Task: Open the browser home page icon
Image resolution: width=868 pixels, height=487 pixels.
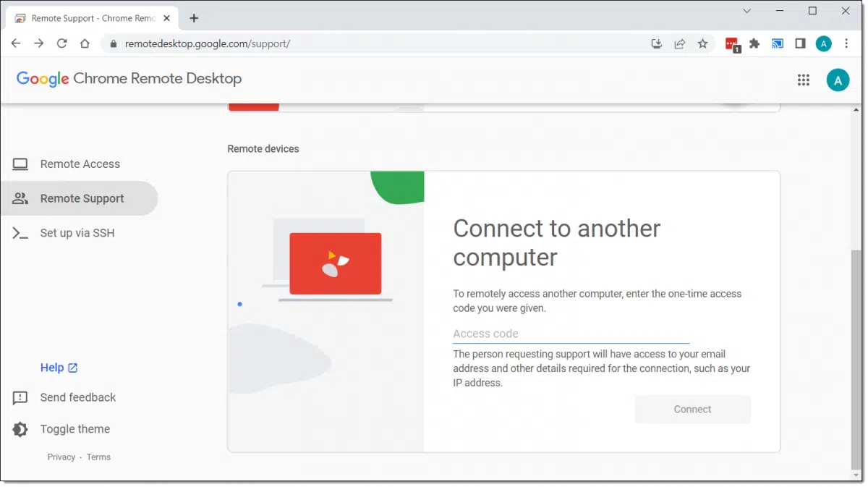Action: [x=85, y=43]
